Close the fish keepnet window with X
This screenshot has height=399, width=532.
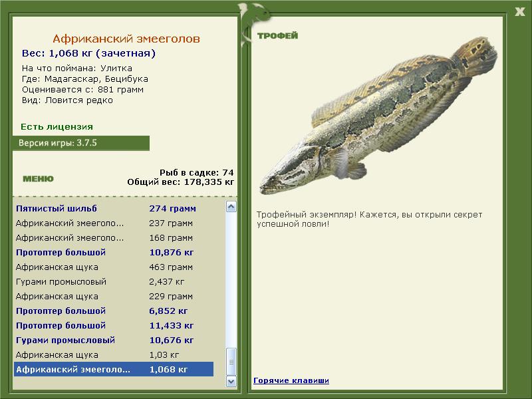(519, 12)
